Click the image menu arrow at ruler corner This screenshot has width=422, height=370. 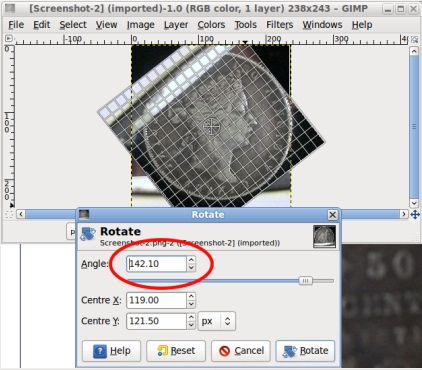(x=9, y=39)
